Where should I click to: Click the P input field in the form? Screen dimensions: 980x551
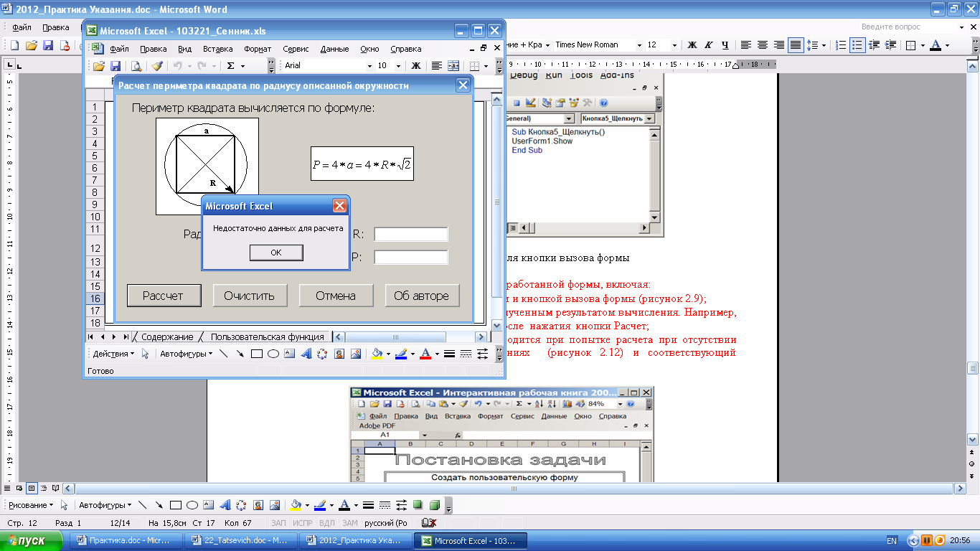[x=411, y=257]
